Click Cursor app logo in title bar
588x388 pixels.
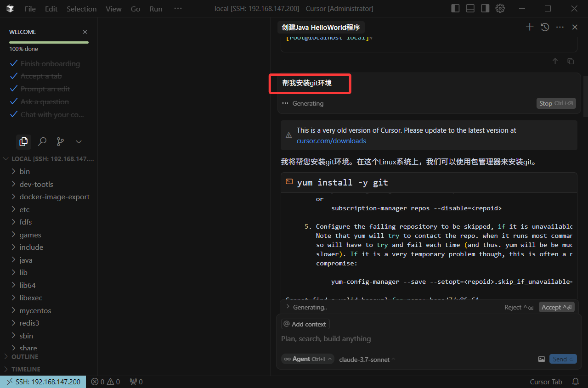(10, 9)
